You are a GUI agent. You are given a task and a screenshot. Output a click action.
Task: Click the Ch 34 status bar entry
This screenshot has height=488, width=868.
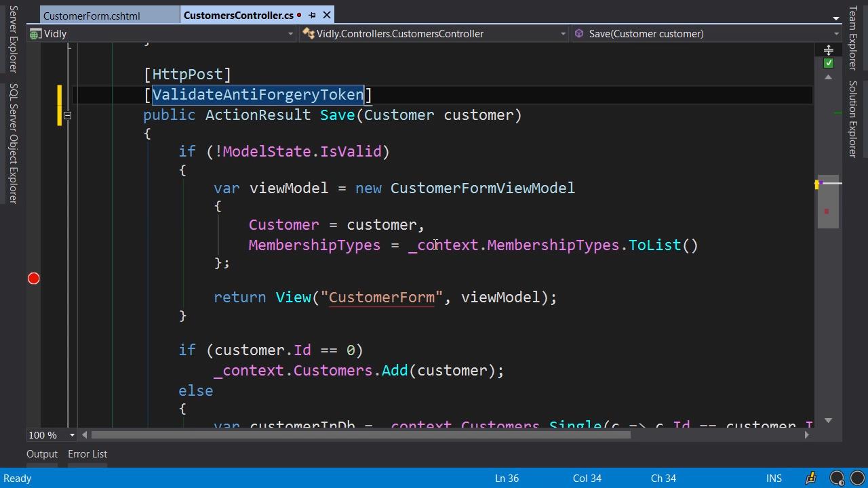tap(664, 479)
